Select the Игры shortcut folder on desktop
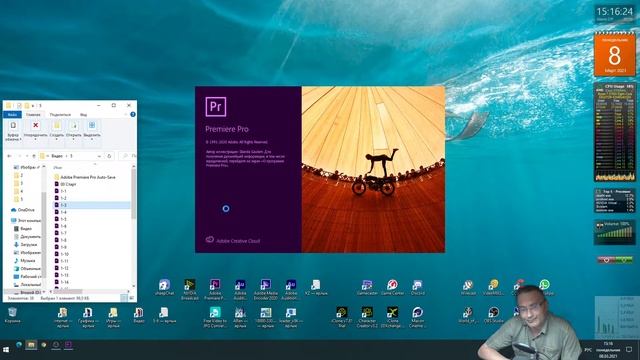 coord(113,317)
